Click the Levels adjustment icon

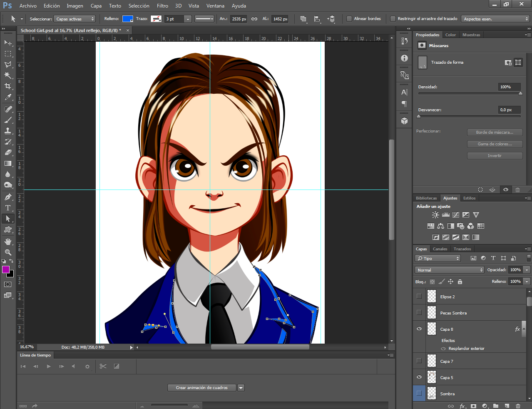pyautogui.click(x=446, y=215)
